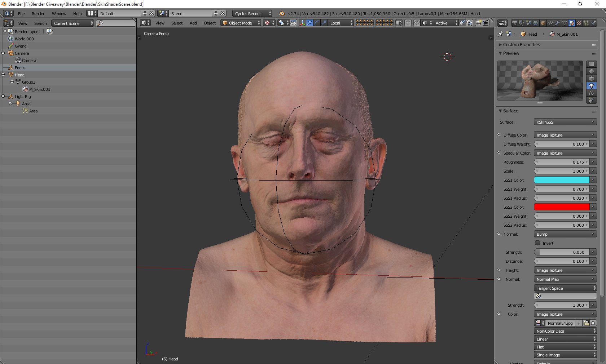Open the Render menu in the top bar
Viewport: 606px width, 364px height.
(x=38, y=14)
